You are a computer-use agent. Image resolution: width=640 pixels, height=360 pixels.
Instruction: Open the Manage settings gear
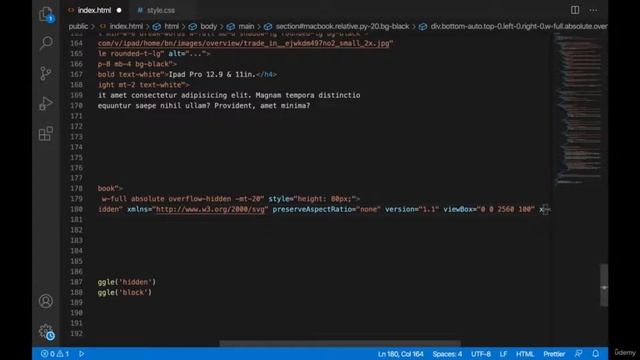tap(46, 331)
